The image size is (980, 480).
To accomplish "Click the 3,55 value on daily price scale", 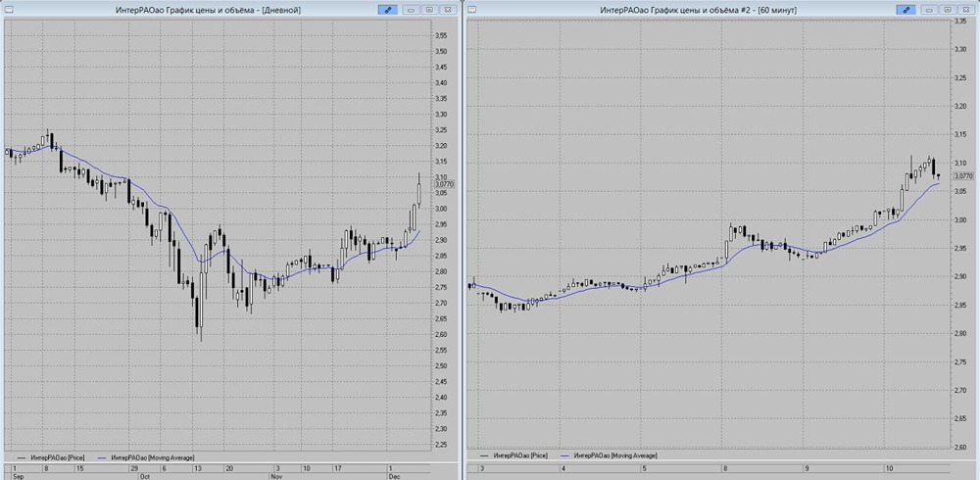I will 441,35.
